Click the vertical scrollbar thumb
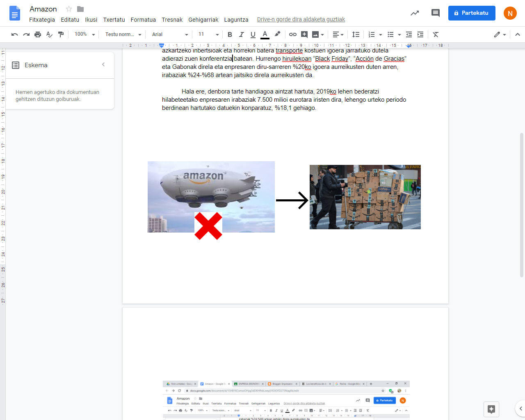The image size is (525, 420). (x=522, y=205)
